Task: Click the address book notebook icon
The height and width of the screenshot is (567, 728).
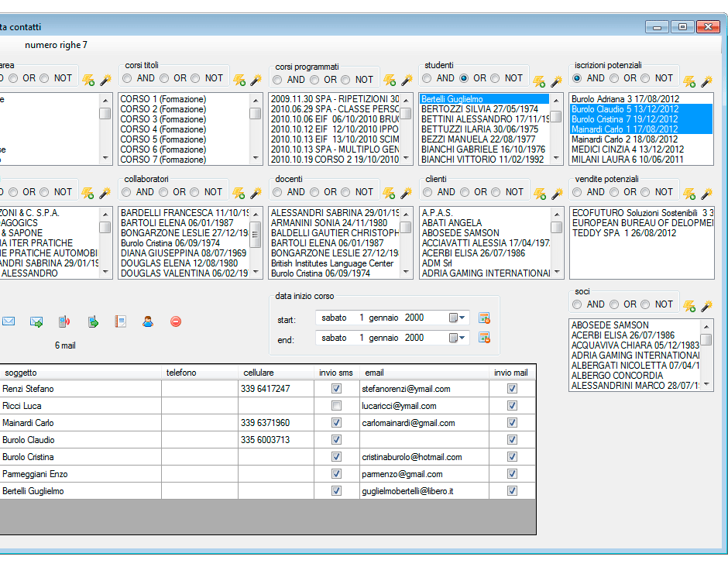Action: 120,321
